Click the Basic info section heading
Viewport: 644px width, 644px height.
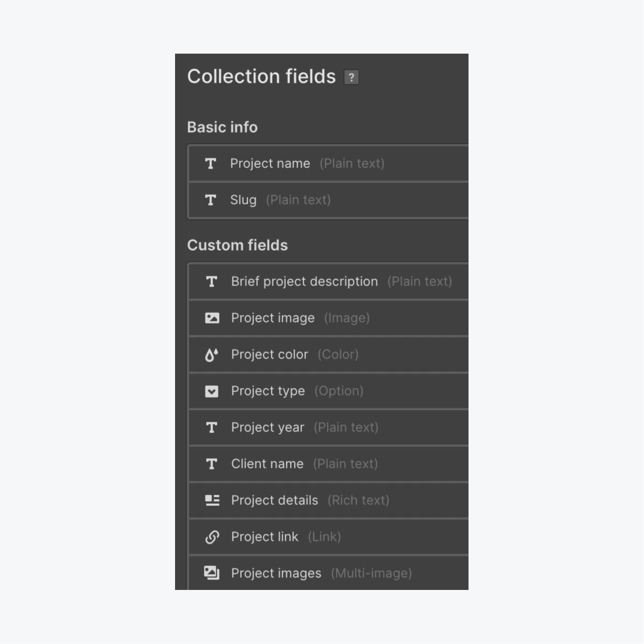(x=222, y=127)
